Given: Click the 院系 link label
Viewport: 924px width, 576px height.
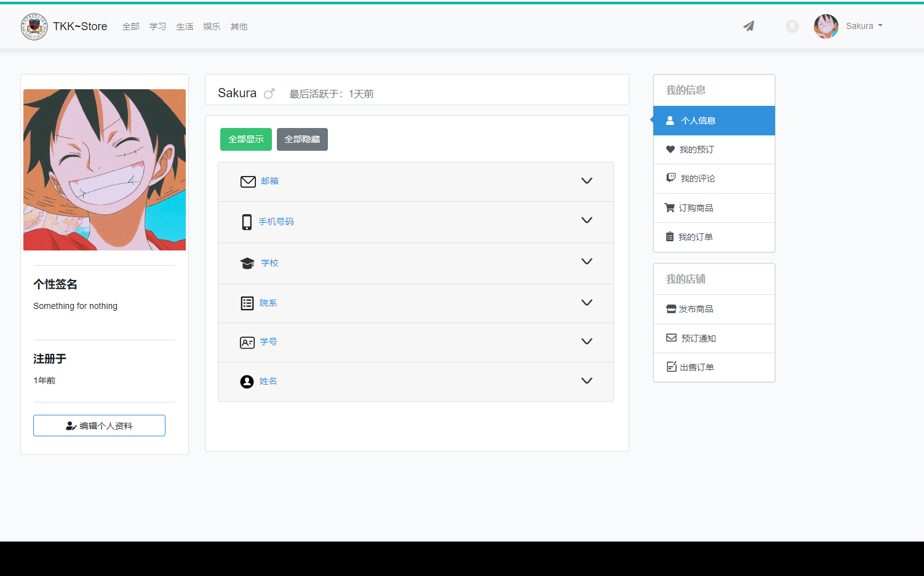Looking at the screenshot, I should pos(268,303).
